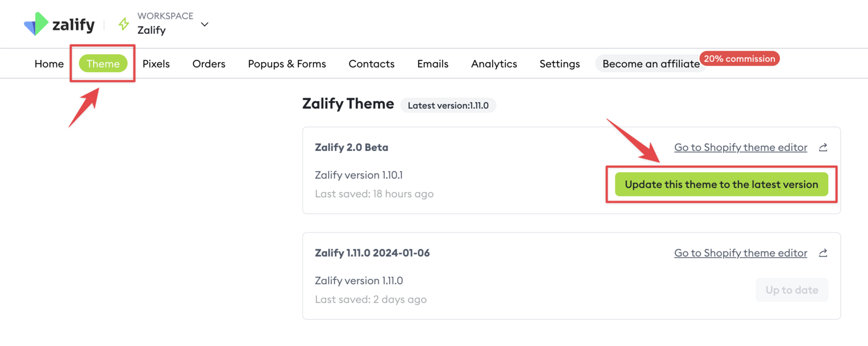The image size is (868, 346).
Task: Switch to the Orders tab
Action: [x=209, y=64]
